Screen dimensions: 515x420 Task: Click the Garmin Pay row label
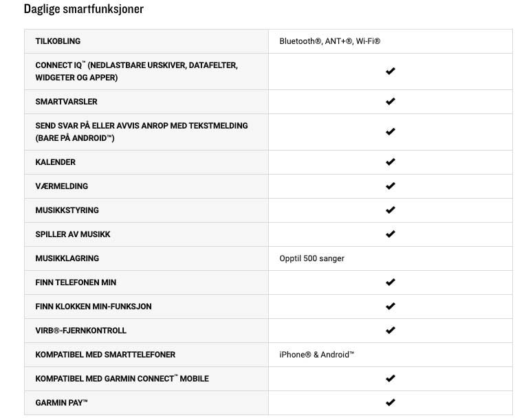(61, 403)
